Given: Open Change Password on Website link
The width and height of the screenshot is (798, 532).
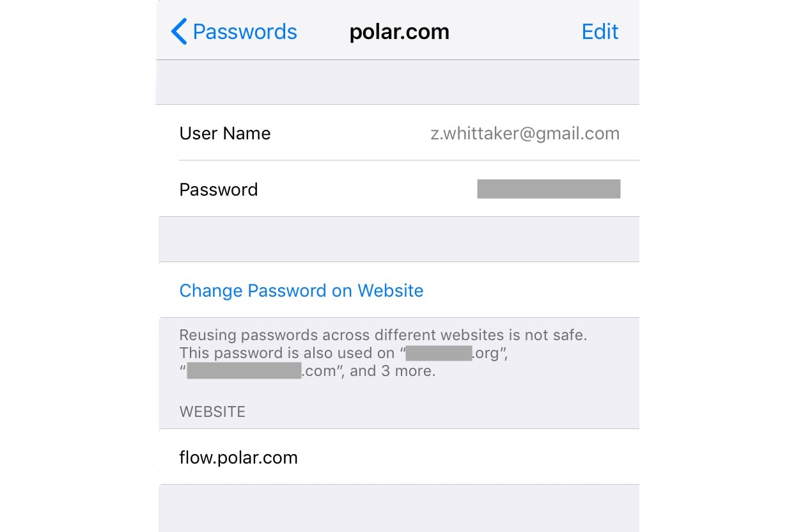Looking at the screenshot, I should (301, 290).
